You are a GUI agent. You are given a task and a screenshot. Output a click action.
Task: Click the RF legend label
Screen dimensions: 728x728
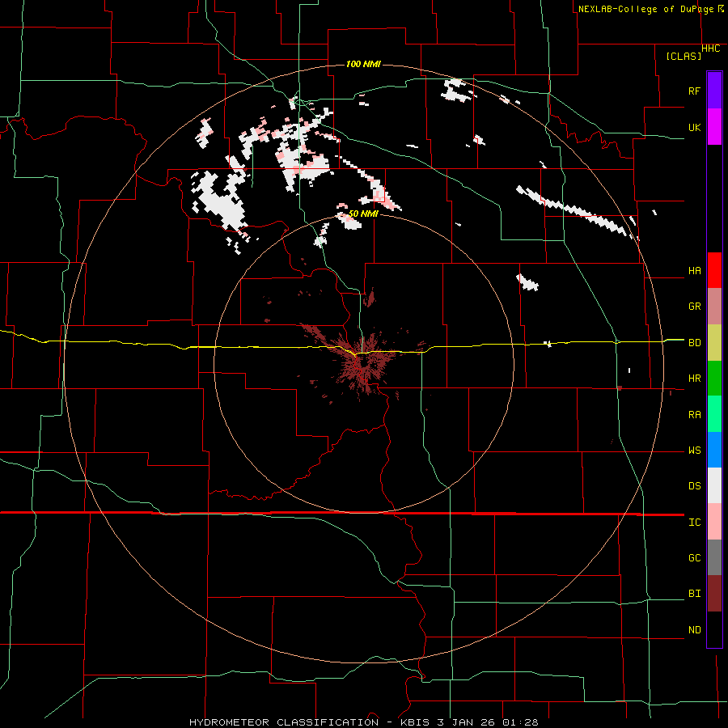click(694, 91)
